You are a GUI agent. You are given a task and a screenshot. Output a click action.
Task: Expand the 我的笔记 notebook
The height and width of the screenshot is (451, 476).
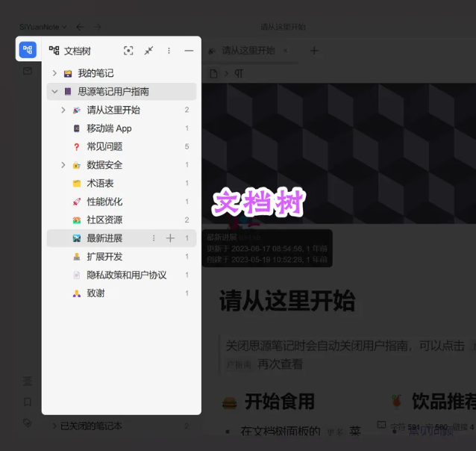click(x=54, y=73)
